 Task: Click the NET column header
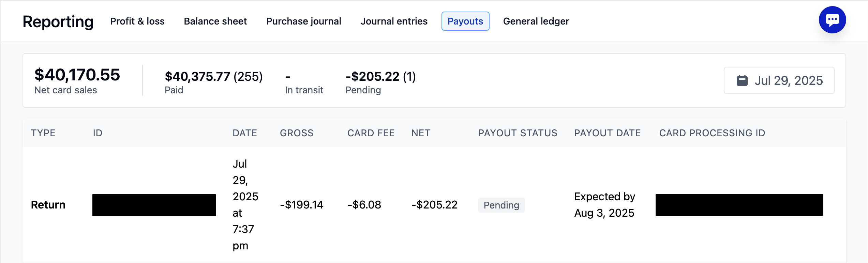421,133
